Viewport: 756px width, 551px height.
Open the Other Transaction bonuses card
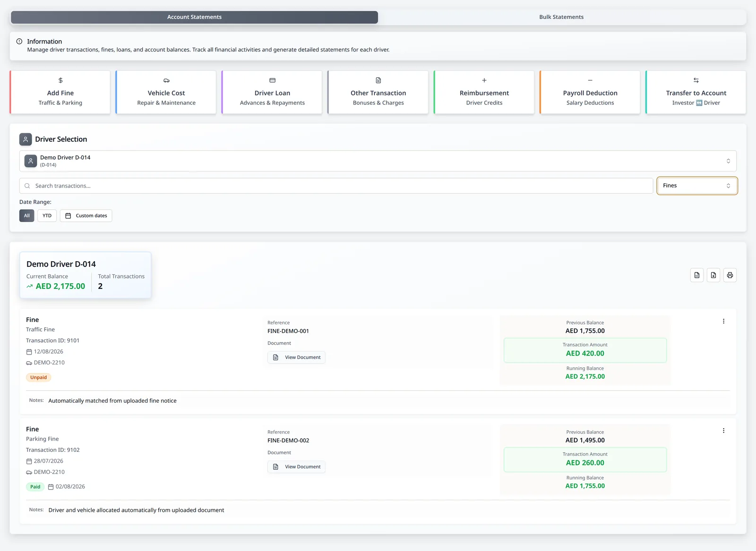[x=378, y=93]
